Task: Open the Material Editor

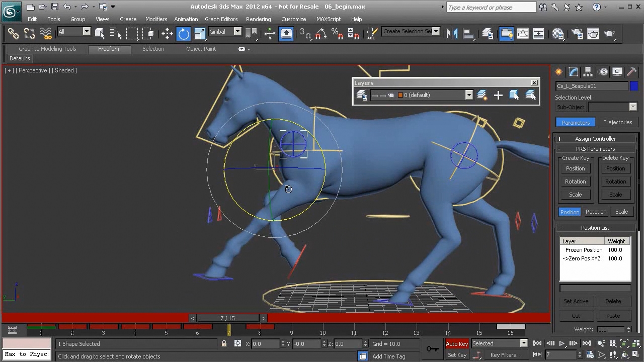Action: tap(558, 34)
